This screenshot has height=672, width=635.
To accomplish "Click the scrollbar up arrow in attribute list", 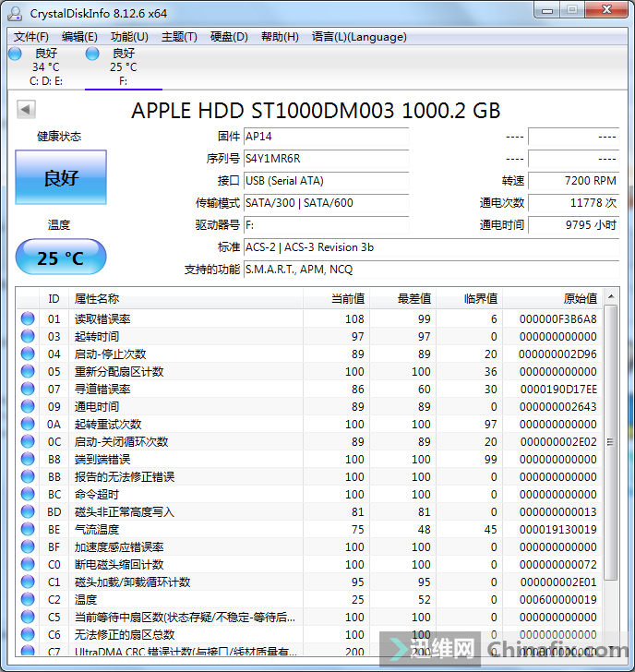I will (611, 296).
